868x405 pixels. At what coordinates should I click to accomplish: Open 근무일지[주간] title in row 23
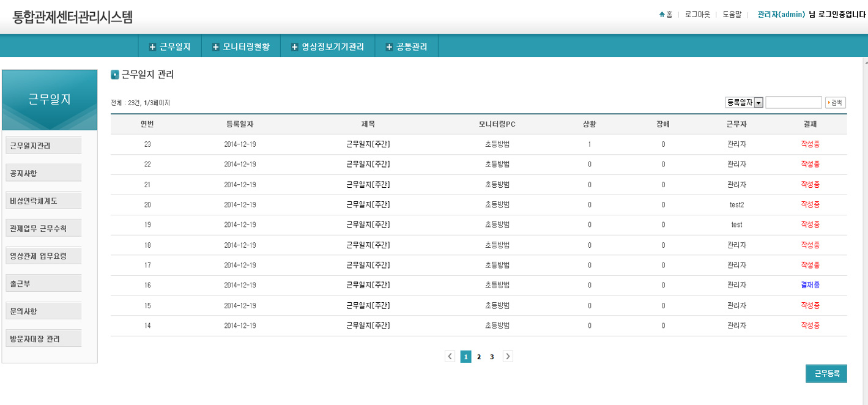368,144
